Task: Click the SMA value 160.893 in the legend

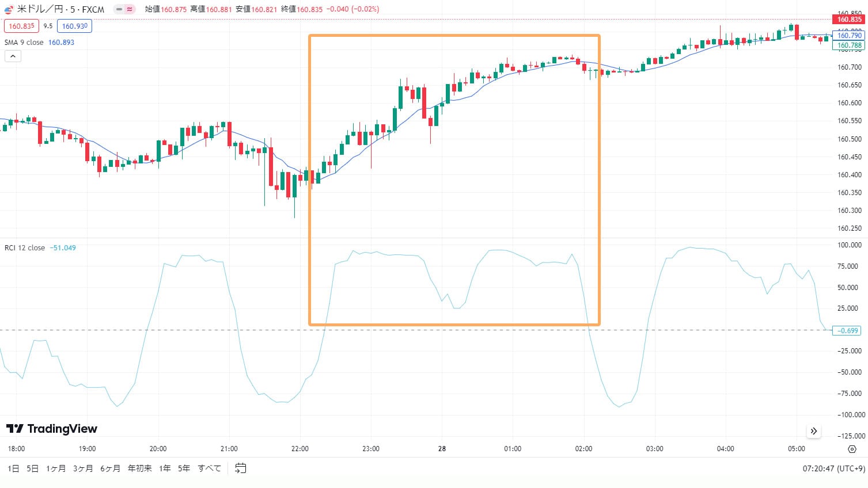Action: point(61,43)
